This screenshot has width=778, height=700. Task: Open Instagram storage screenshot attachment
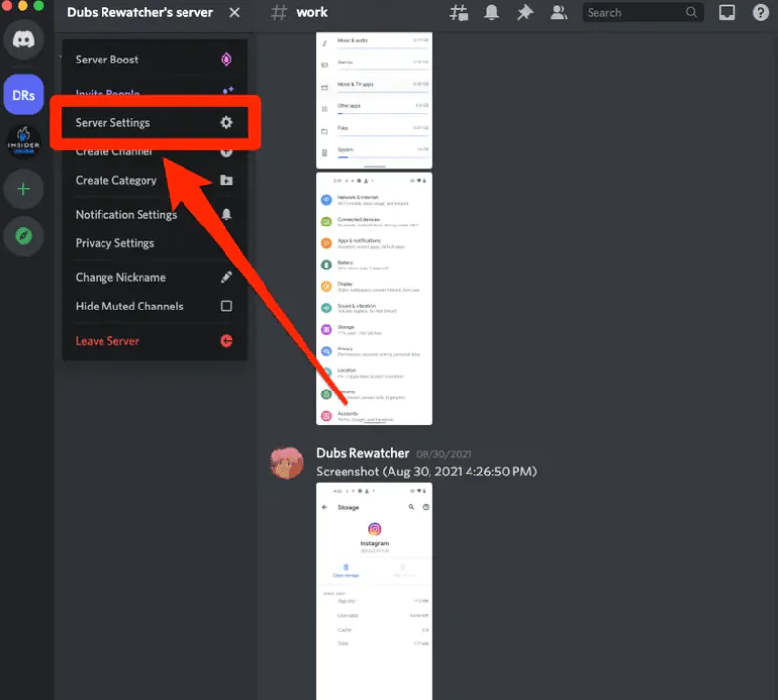[375, 592]
